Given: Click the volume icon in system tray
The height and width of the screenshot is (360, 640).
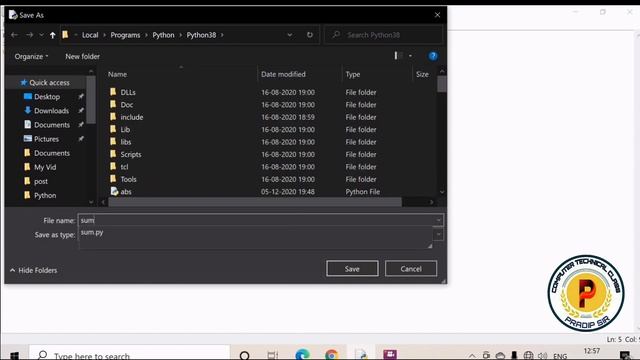Looking at the screenshot, I should click(542, 356).
